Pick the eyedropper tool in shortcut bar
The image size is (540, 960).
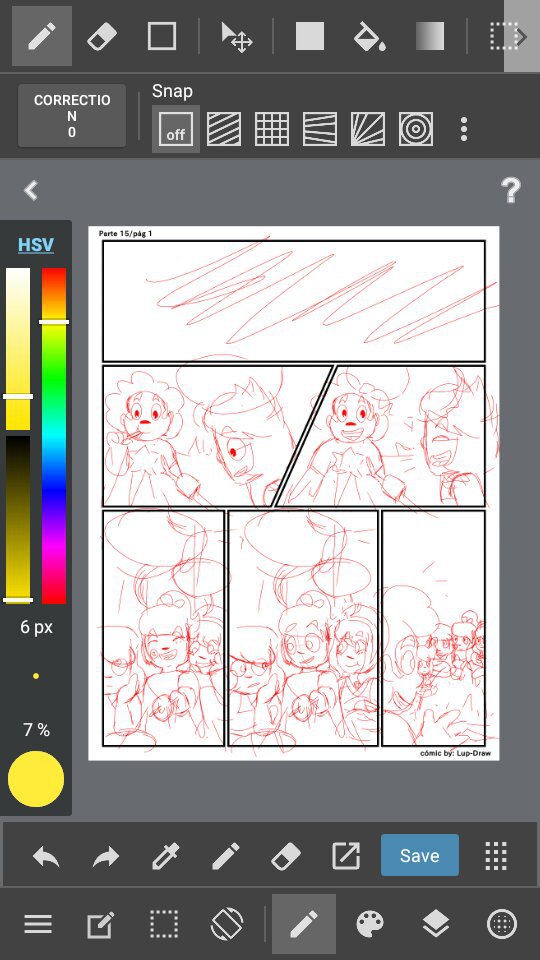pyautogui.click(x=165, y=855)
